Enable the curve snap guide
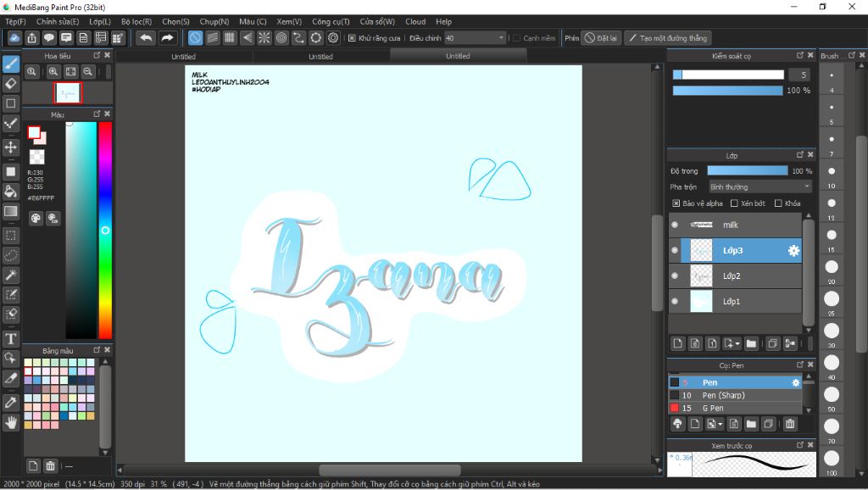The height and width of the screenshot is (490, 868). tap(298, 38)
